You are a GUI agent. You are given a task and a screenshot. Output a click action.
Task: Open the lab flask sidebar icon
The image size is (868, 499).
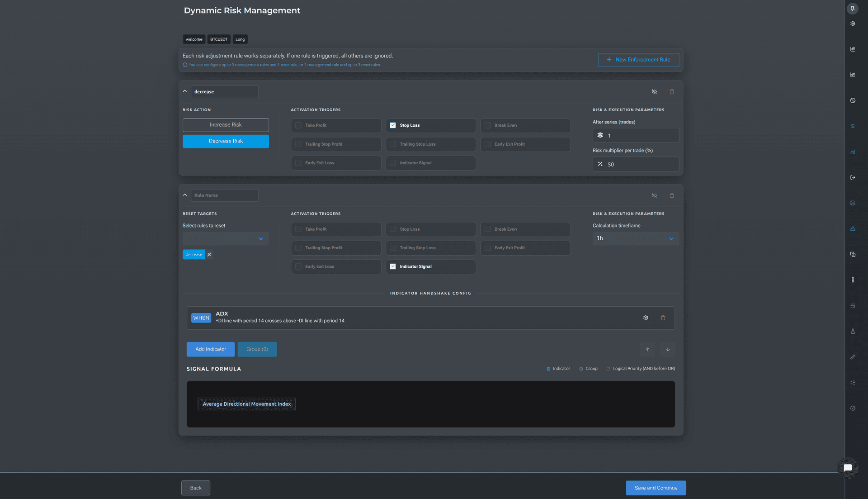(x=853, y=331)
